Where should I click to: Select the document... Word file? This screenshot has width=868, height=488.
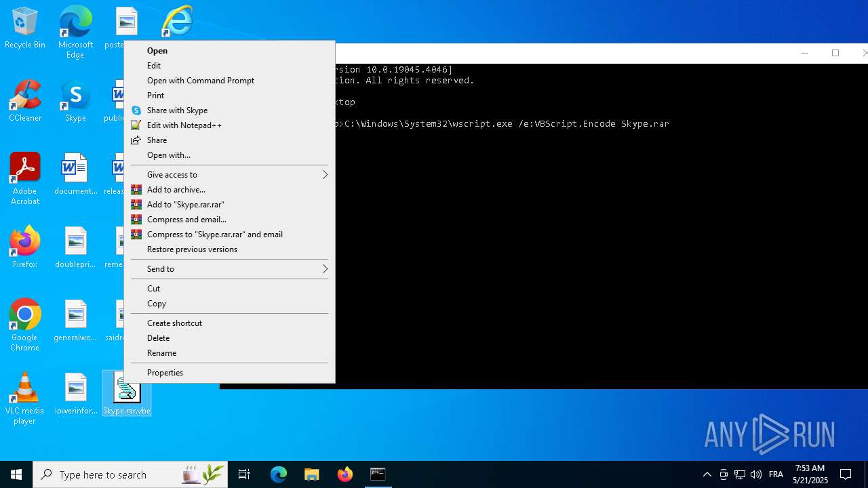pyautogui.click(x=76, y=174)
